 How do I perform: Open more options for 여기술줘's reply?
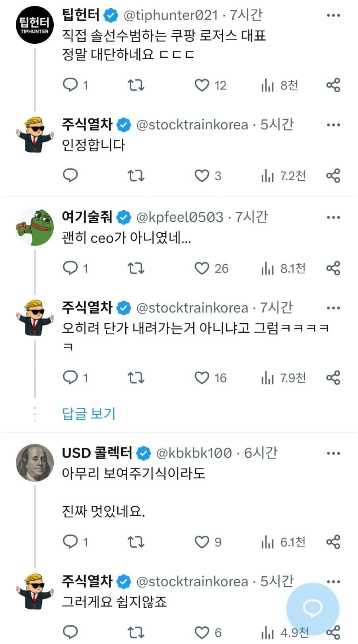[333, 217]
